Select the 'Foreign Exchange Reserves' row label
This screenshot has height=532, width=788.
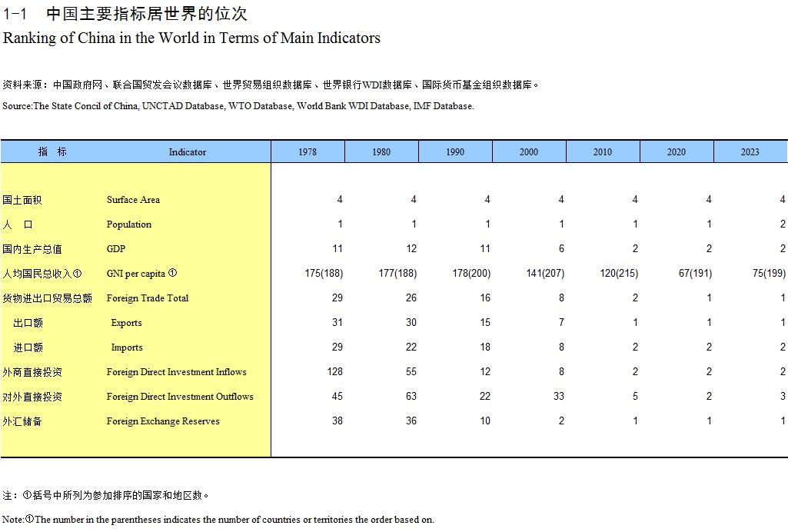[x=163, y=421]
